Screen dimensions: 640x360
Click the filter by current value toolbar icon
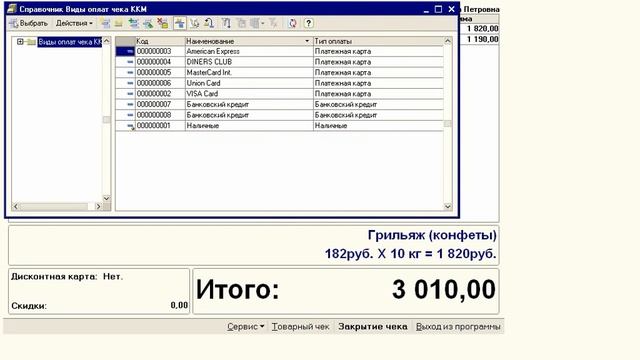(x=242, y=23)
